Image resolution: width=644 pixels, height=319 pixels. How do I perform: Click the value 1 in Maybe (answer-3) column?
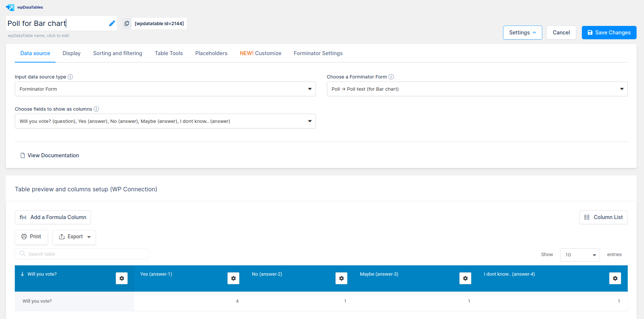click(x=469, y=301)
